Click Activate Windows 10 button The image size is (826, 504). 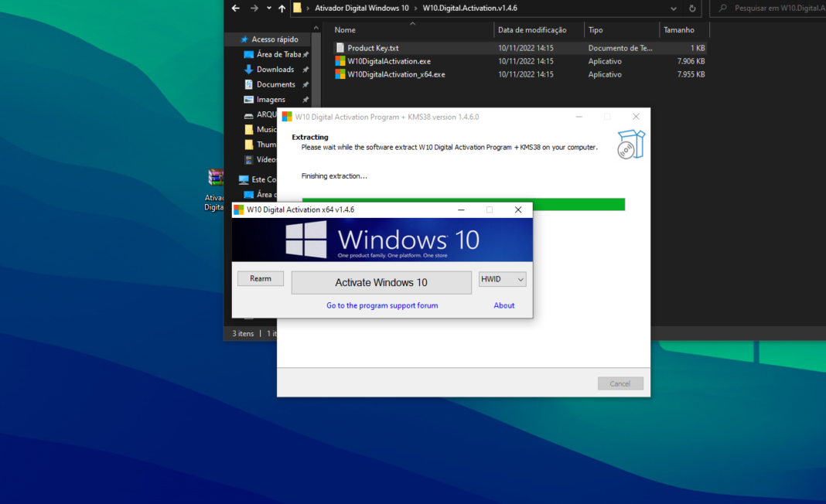coord(381,283)
